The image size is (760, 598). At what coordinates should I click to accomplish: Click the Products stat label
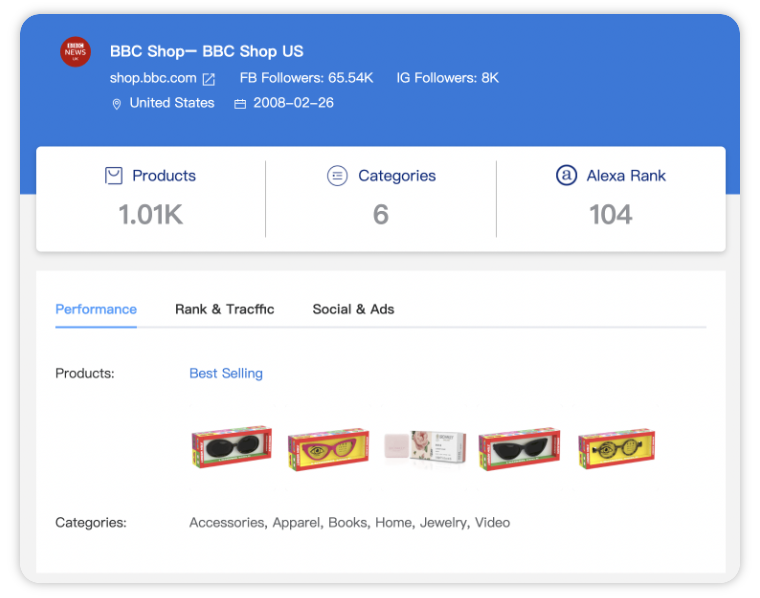click(x=164, y=175)
